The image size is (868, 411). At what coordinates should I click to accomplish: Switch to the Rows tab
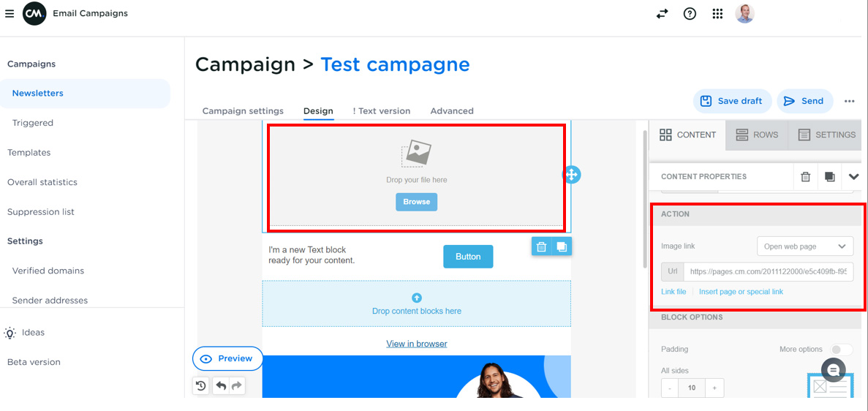point(757,135)
